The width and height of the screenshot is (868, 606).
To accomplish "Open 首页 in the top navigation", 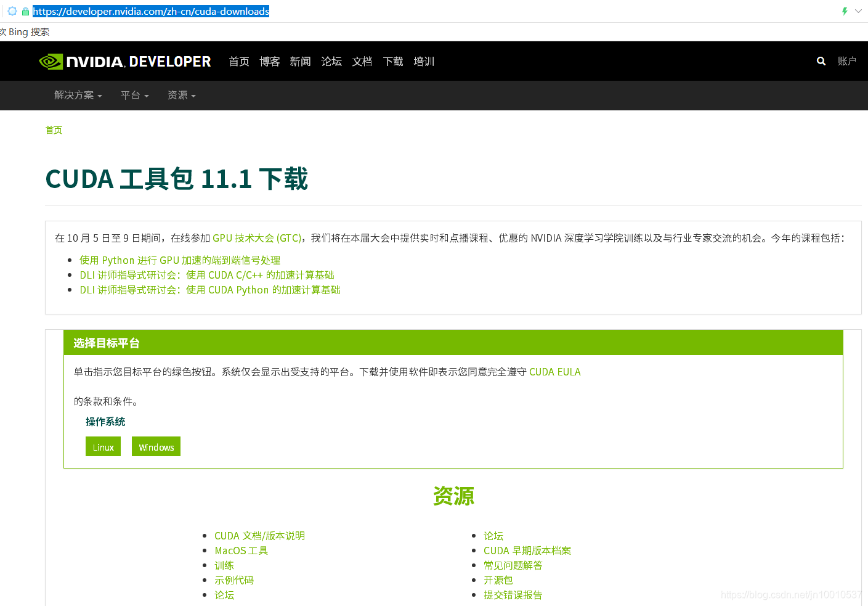I will point(239,62).
